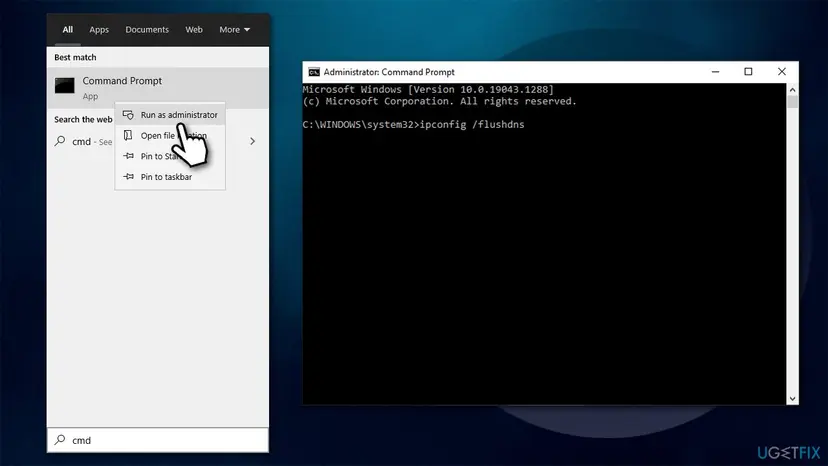Click the scroll down arrow in Command Prompt
The width and height of the screenshot is (828, 466).
[x=792, y=399]
